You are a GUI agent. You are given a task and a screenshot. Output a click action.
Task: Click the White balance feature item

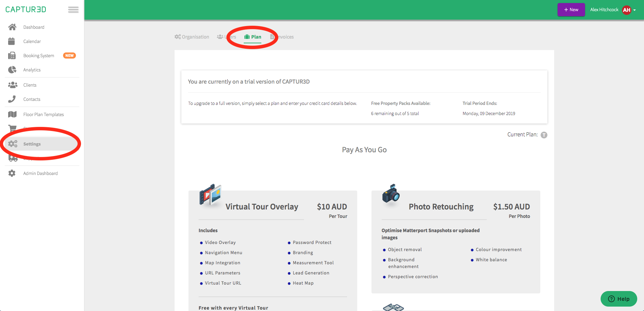click(x=491, y=260)
